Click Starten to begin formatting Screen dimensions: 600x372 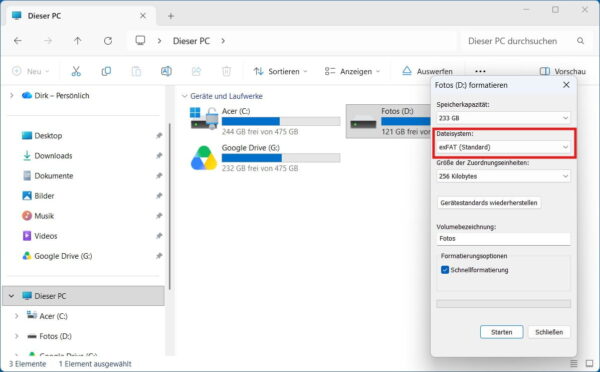tap(502, 332)
